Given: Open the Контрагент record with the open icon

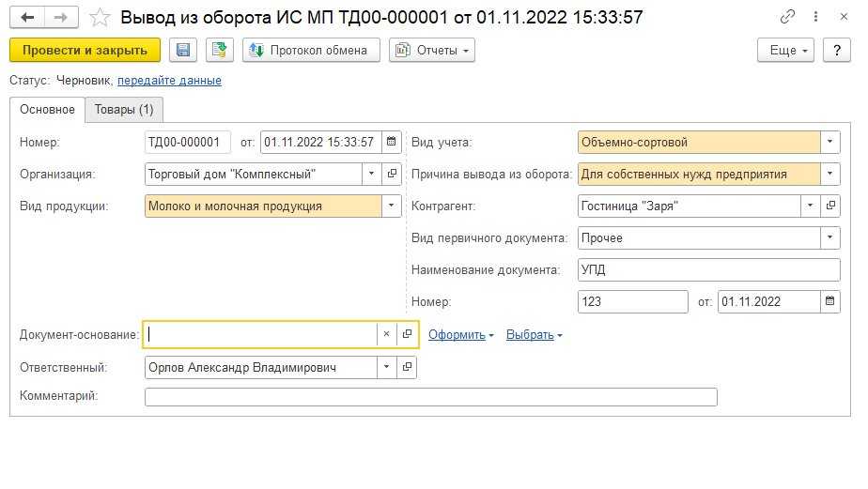Looking at the screenshot, I should point(830,206).
